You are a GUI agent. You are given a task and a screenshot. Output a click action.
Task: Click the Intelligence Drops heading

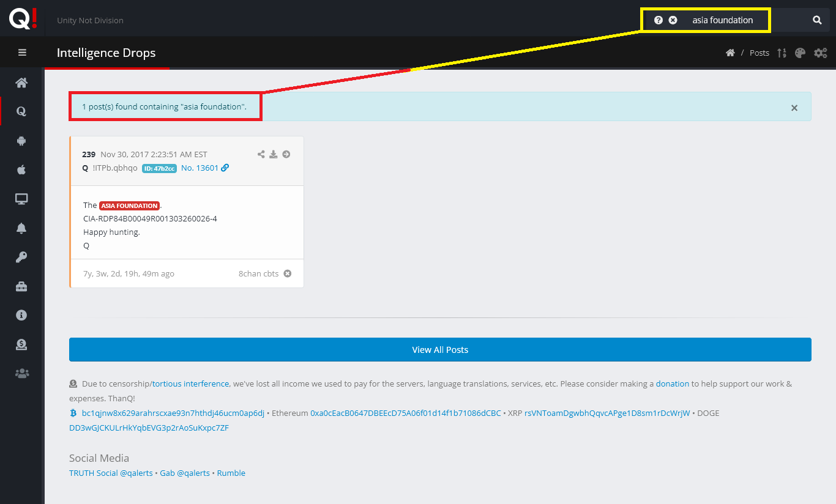tap(106, 53)
